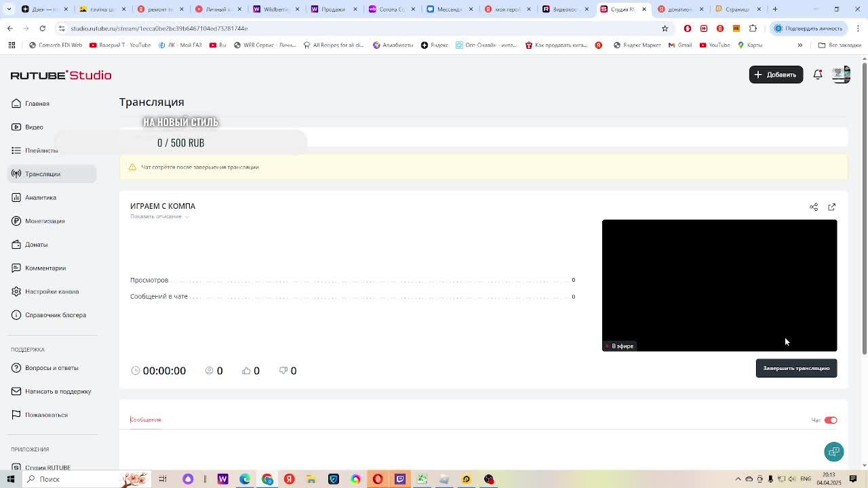
Task: Click the Аналитика chart icon
Action: click(x=16, y=197)
